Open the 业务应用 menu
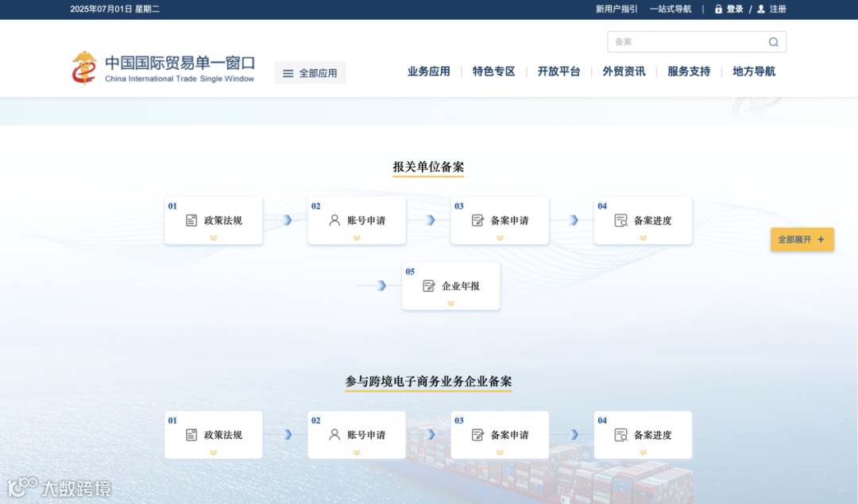The width and height of the screenshot is (858, 504). click(428, 71)
